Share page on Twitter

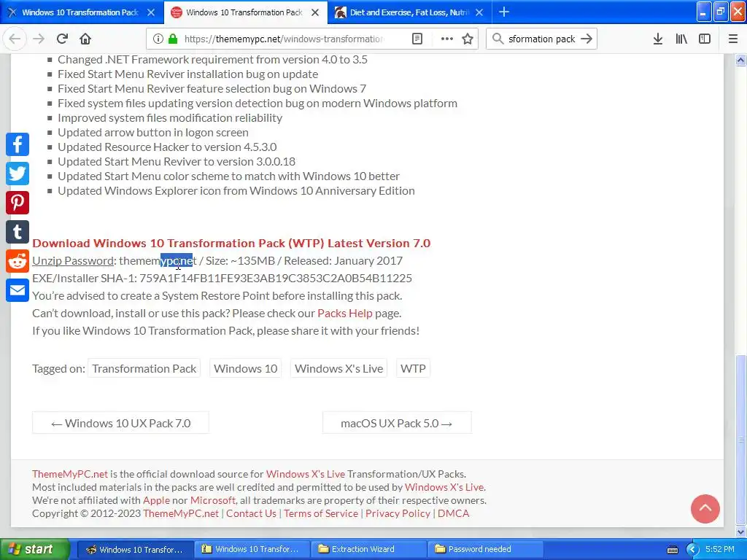(x=18, y=174)
